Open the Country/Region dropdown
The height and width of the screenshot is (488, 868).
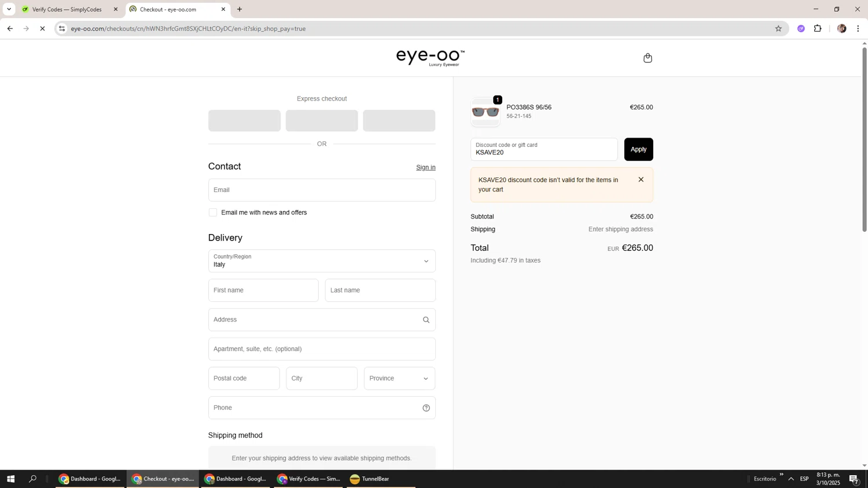(x=322, y=261)
